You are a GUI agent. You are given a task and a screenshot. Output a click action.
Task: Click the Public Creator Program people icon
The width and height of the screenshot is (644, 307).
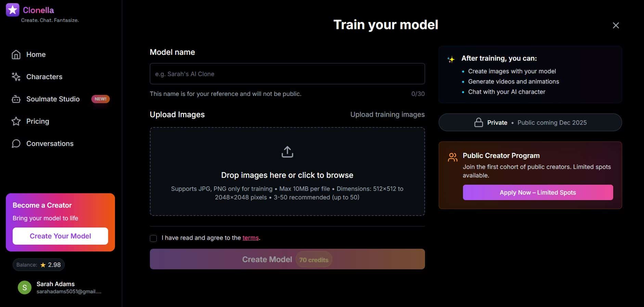pyautogui.click(x=452, y=157)
